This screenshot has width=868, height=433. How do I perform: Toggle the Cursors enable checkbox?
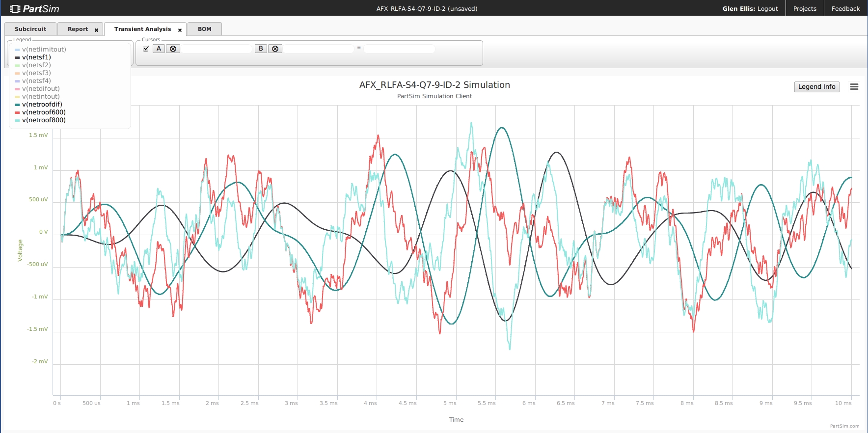tap(146, 49)
